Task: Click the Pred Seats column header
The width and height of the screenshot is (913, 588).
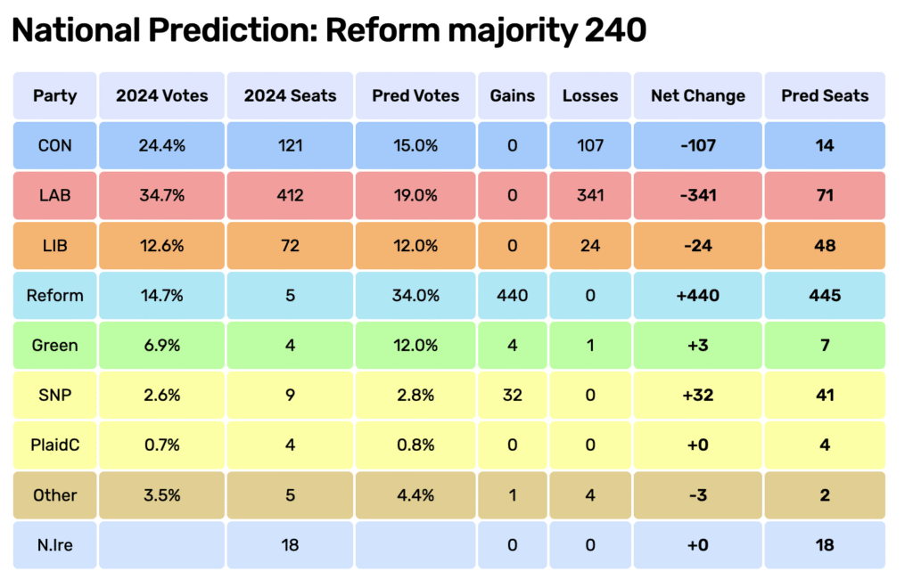Action: (x=825, y=96)
